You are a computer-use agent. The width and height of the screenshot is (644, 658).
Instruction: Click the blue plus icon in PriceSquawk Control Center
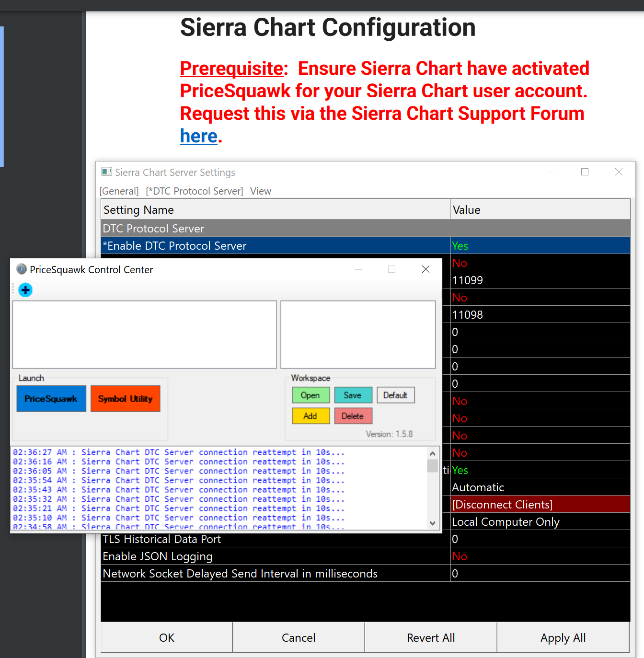point(25,290)
